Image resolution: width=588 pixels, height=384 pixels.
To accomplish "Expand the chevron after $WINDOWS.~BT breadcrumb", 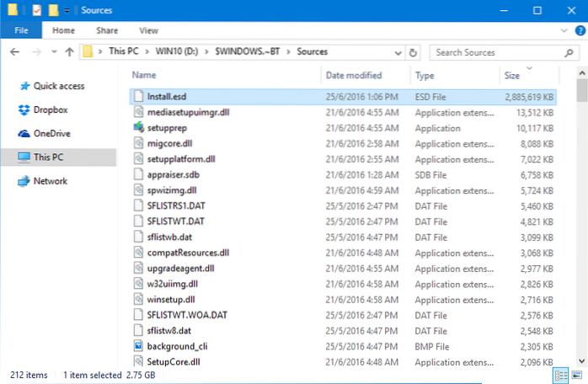I will click(288, 51).
